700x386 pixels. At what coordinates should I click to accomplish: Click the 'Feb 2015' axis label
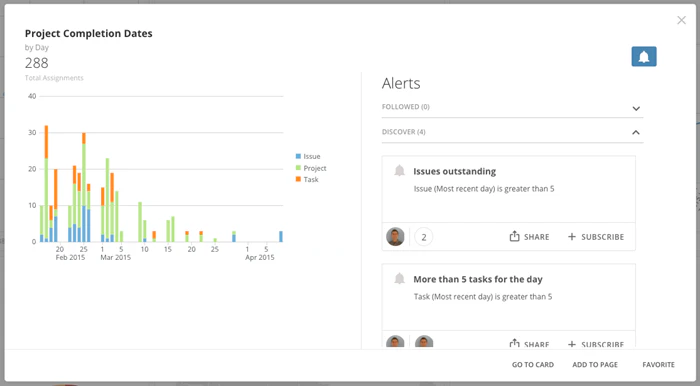pos(70,257)
